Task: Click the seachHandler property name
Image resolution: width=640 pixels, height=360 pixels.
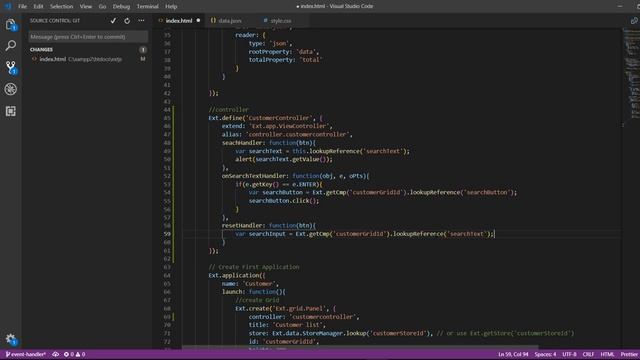Action: coord(242,143)
